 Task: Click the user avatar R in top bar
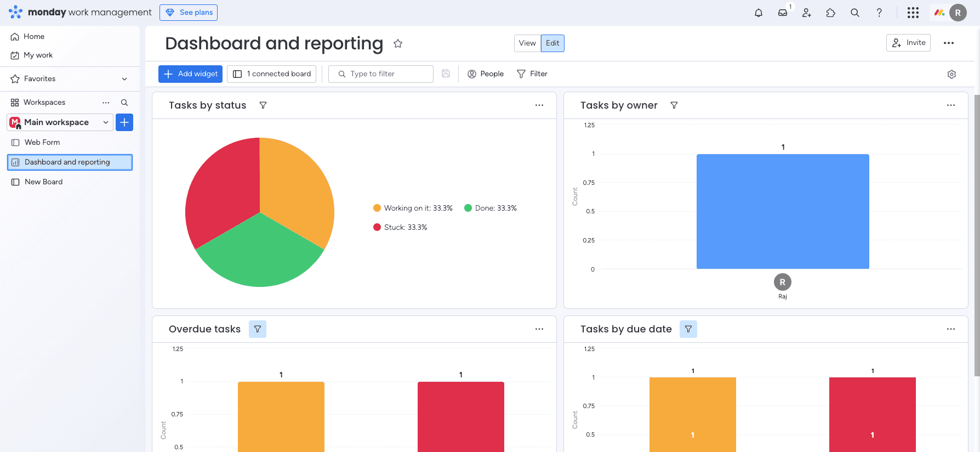point(958,13)
